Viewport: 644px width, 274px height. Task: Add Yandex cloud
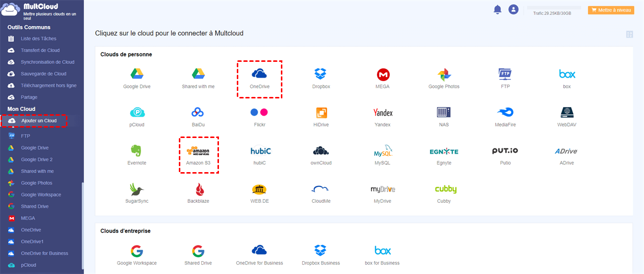382,117
